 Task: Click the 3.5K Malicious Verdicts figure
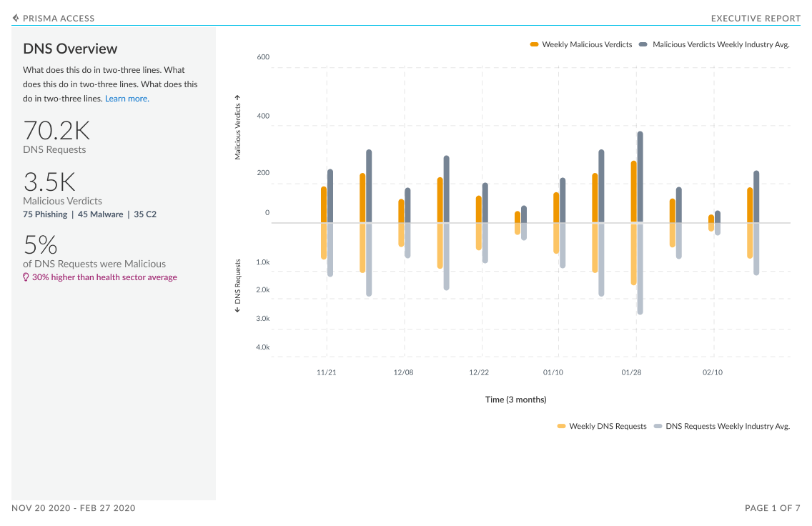[x=49, y=182]
